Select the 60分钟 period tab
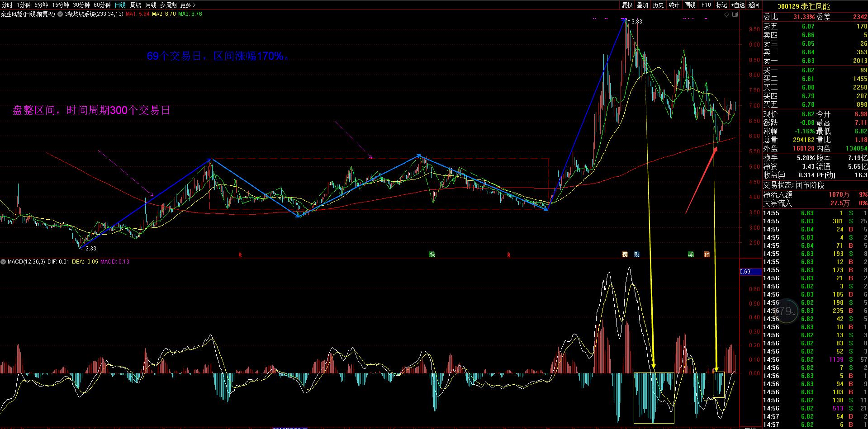The image size is (868, 429). tap(102, 5)
